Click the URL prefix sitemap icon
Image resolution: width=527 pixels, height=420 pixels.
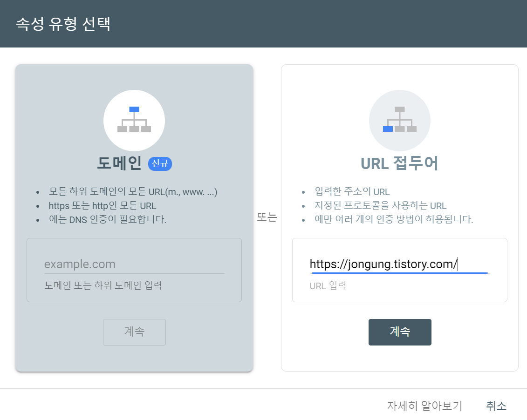click(x=400, y=120)
